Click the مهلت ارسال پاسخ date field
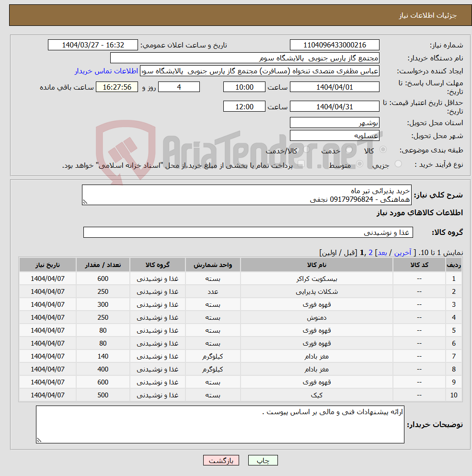The height and width of the screenshot is (476, 472). point(334,87)
